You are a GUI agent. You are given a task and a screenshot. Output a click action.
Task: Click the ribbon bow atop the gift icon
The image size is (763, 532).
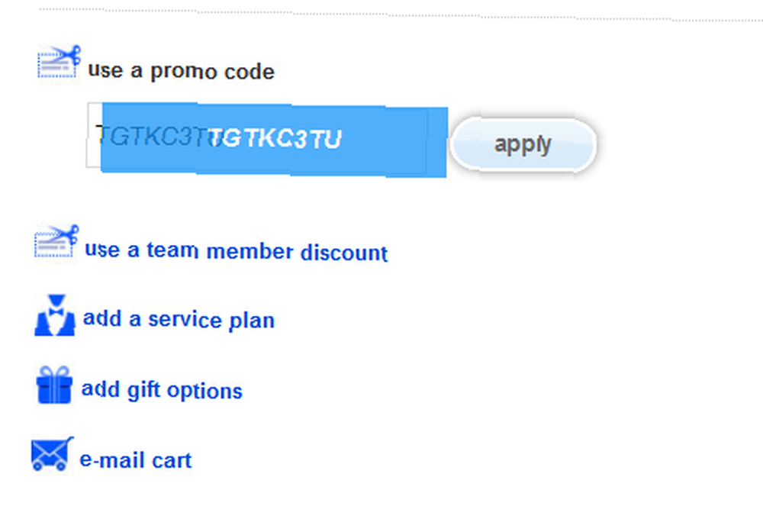pos(54,372)
